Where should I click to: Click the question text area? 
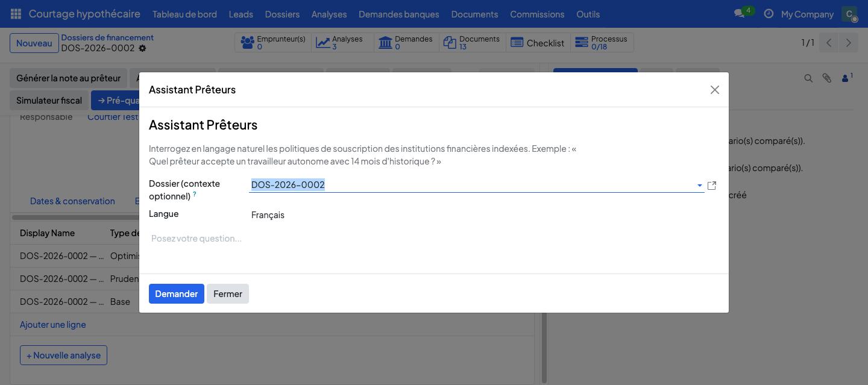(434, 239)
